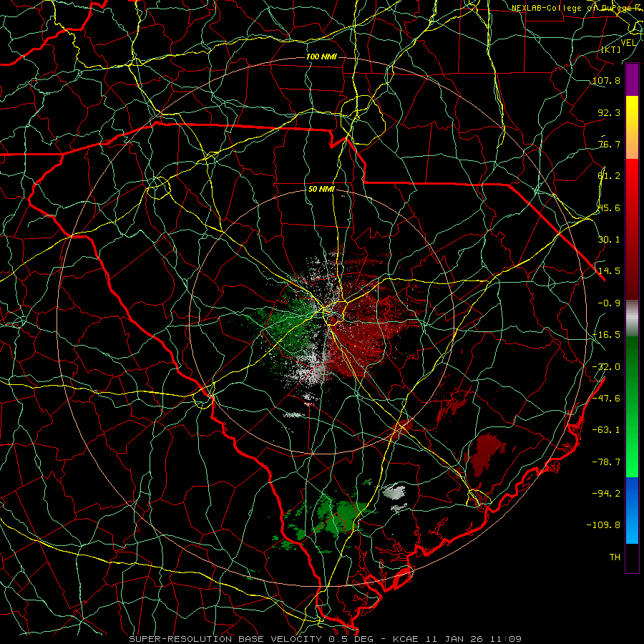Click the Super-Resolution Base Velocity KCAE caption
The height and width of the screenshot is (644, 644).
pyautogui.click(x=326, y=639)
